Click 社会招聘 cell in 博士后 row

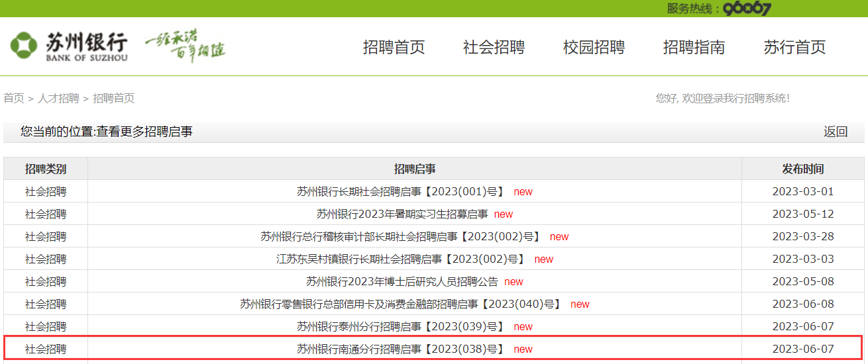[x=46, y=281]
